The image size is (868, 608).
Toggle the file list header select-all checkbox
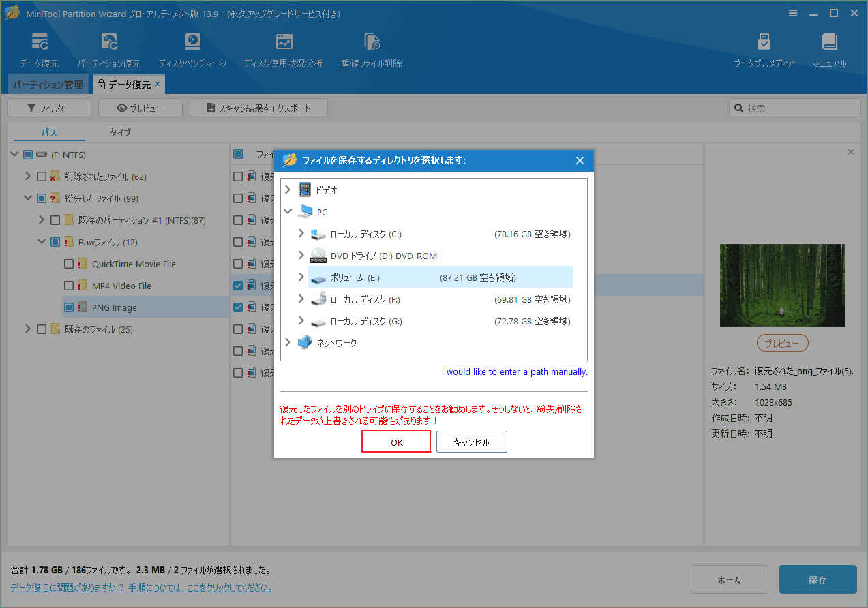click(237, 154)
